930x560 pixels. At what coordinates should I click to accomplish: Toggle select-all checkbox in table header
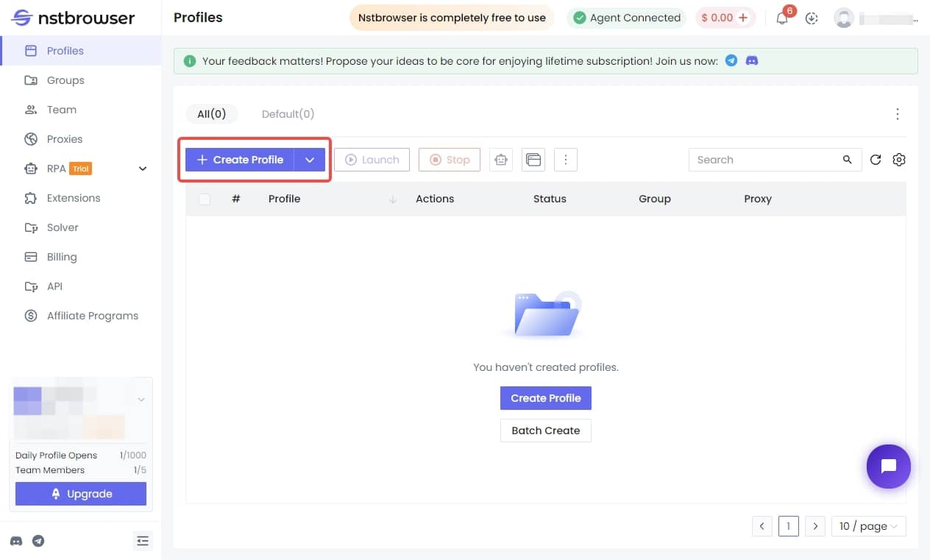point(205,199)
